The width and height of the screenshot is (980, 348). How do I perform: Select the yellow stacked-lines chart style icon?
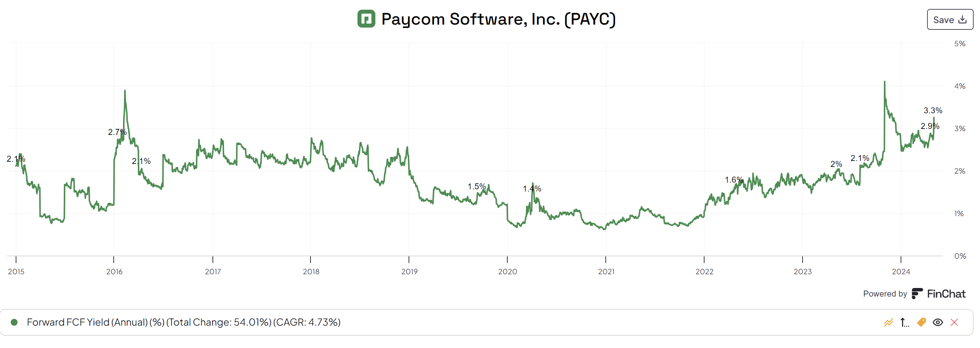click(x=889, y=323)
